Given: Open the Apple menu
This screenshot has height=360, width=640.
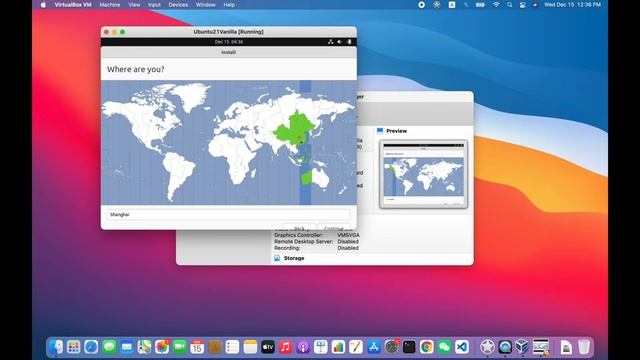Looking at the screenshot, I should 43,5.
